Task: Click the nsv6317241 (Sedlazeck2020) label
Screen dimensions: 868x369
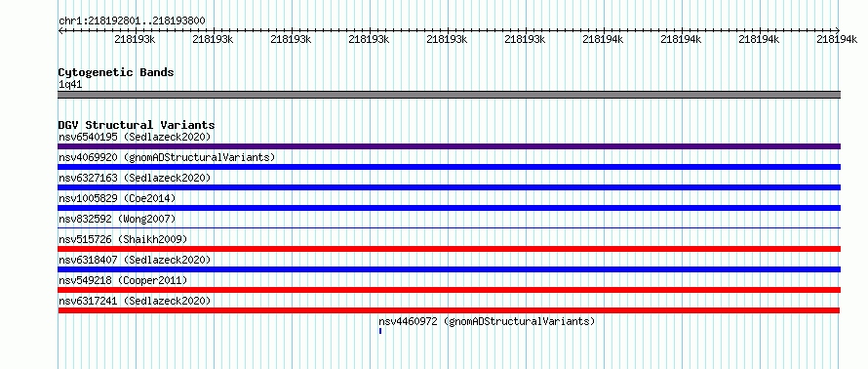Action: (135, 301)
